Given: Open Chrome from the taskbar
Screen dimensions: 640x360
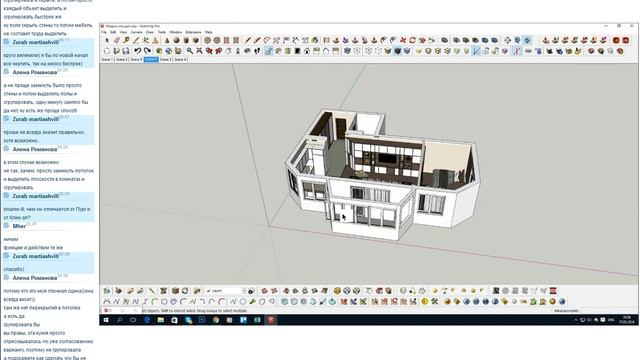Looking at the screenshot, I should tap(216, 320).
